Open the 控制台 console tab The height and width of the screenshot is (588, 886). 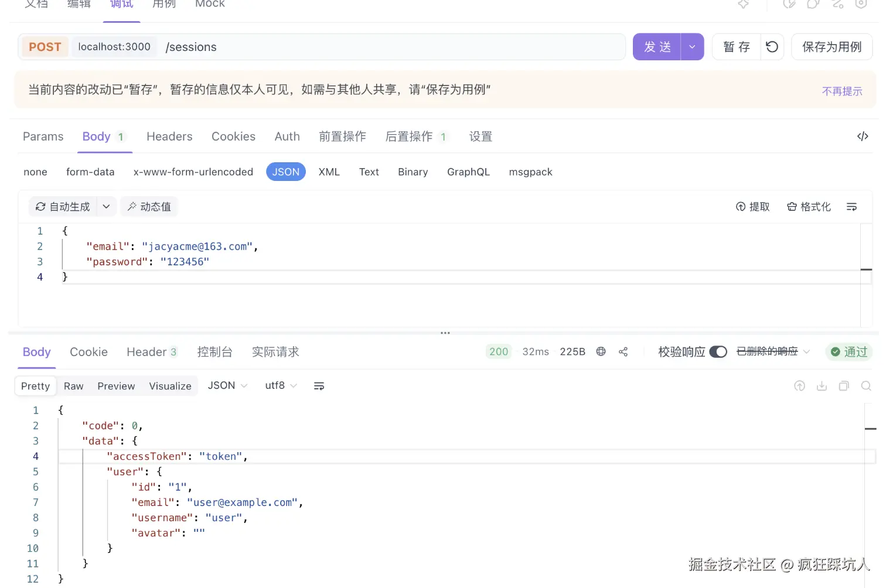pos(214,352)
